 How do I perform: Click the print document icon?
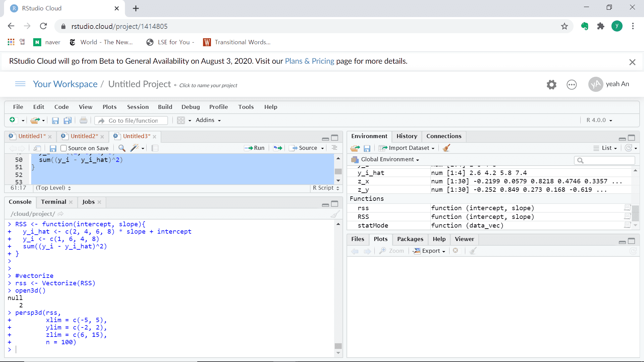83,120
